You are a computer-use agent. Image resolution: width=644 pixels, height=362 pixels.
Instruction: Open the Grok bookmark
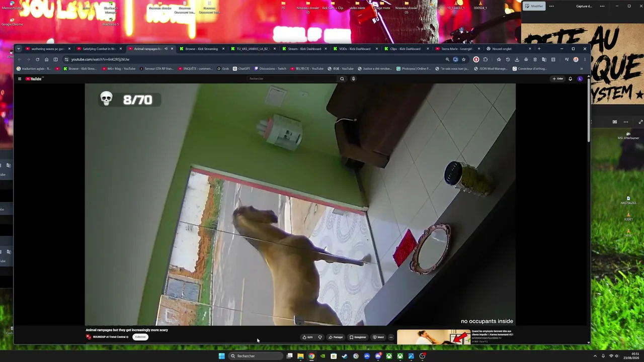pyautogui.click(x=223, y=69)
